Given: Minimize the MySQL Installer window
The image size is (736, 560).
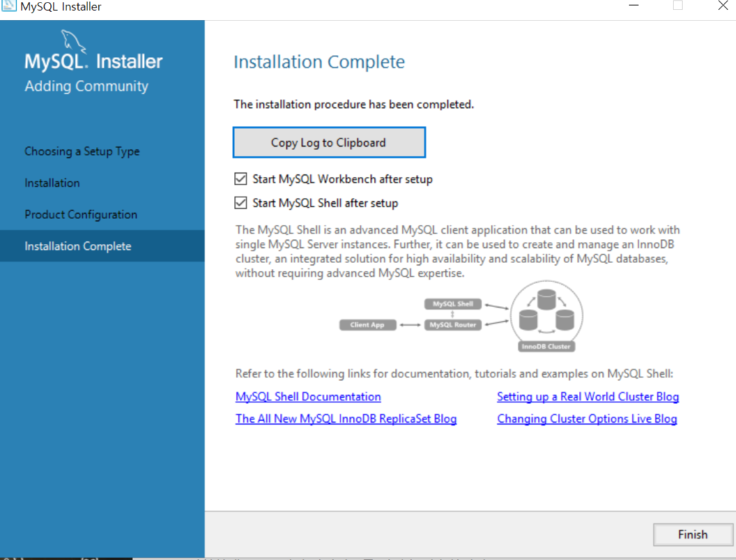Looking at the screenshot, I should 634,6.
